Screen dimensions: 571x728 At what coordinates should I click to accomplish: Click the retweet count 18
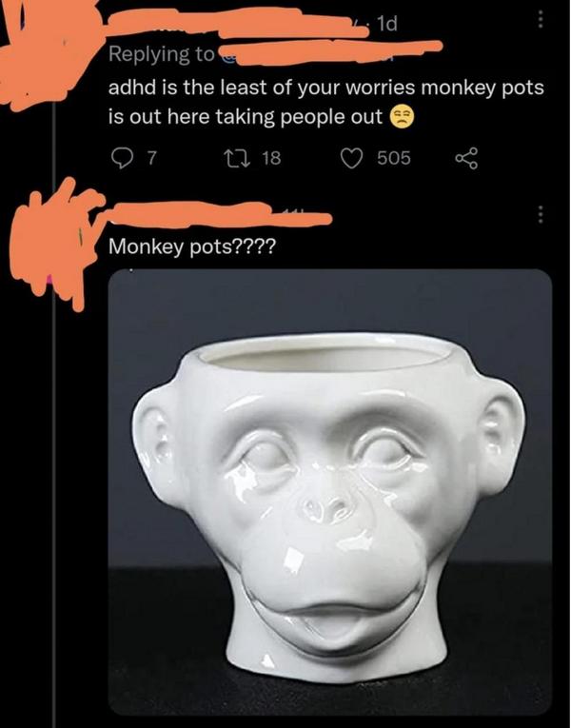tap(270, 157)
